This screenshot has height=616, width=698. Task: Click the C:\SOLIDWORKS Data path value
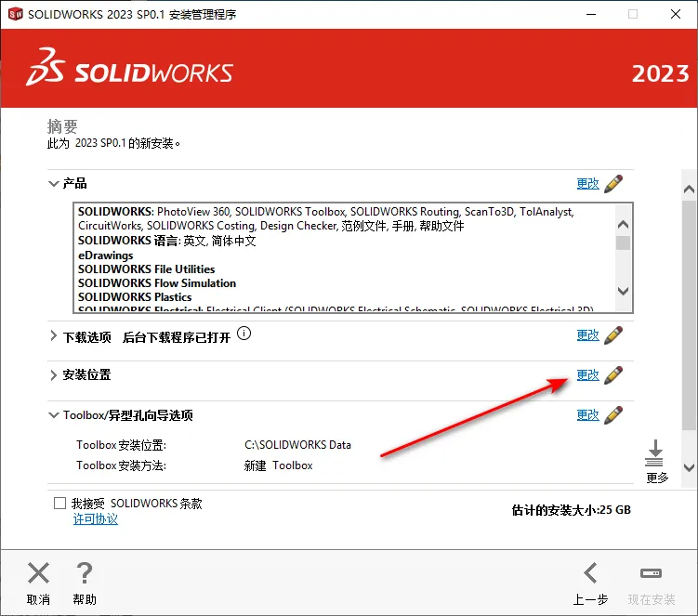(x=297, y=445)
